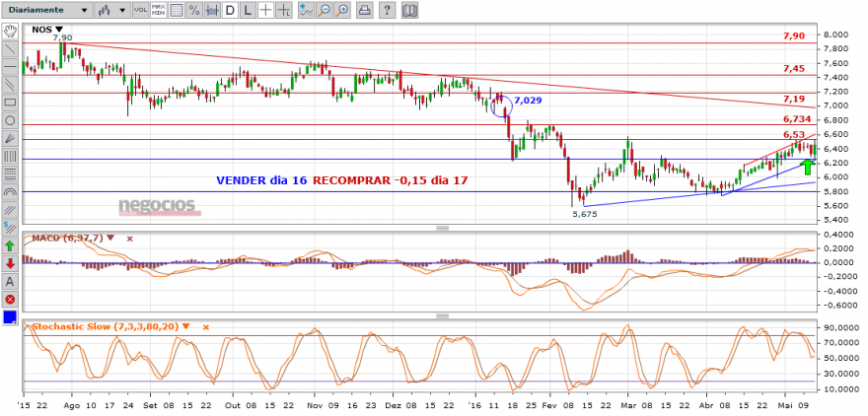Viewport: 868px width, 416px height.
Task: Open the MACD settings dropdown arrow
Action: click(x=110, y=238)
